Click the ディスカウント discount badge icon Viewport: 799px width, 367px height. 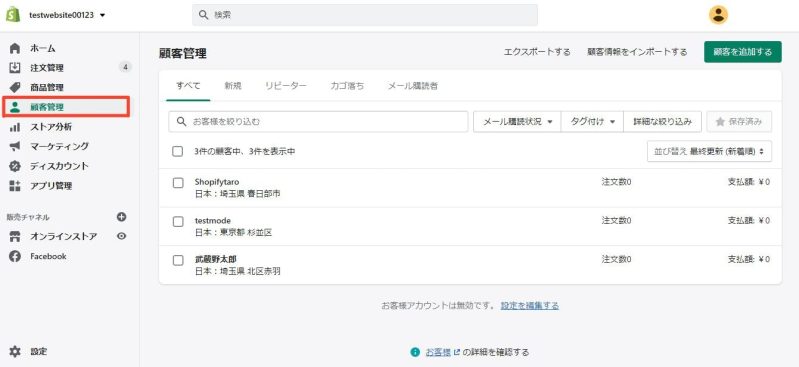(x=15, y=166)
